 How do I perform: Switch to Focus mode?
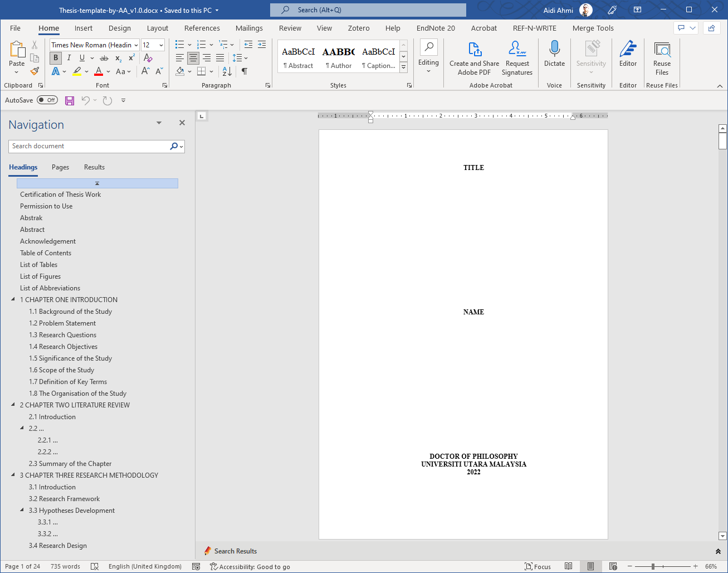538,566
